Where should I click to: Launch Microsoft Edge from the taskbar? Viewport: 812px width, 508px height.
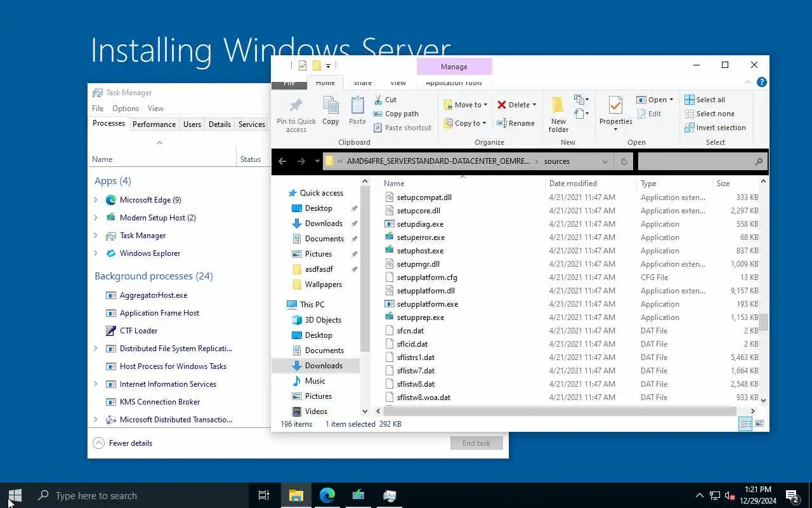(327, 495)
